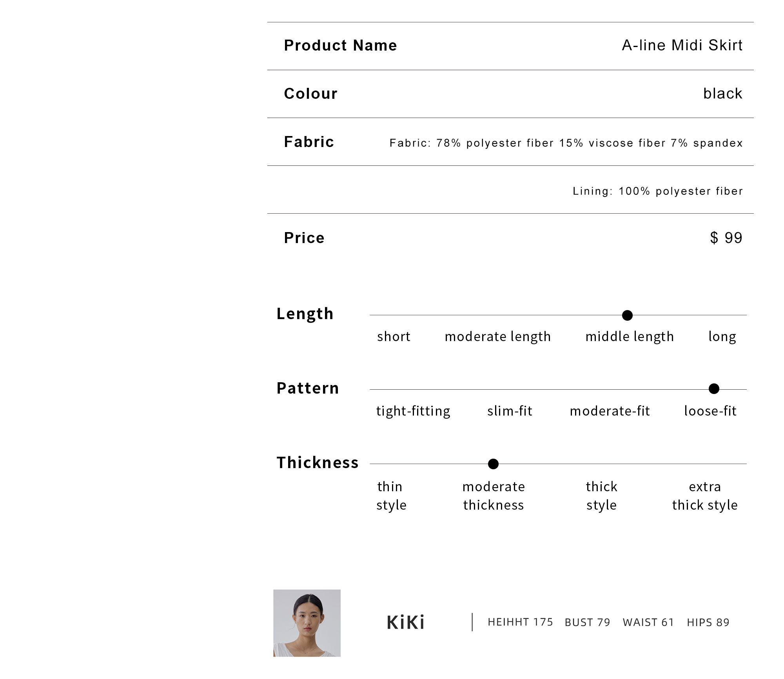Screen dimensions: 784x679
Task: Select the 'middle length' label
Action: point(630,336)
